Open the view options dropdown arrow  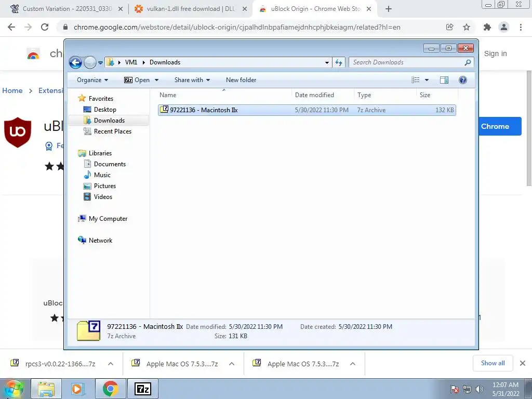[x=427, y=80]
